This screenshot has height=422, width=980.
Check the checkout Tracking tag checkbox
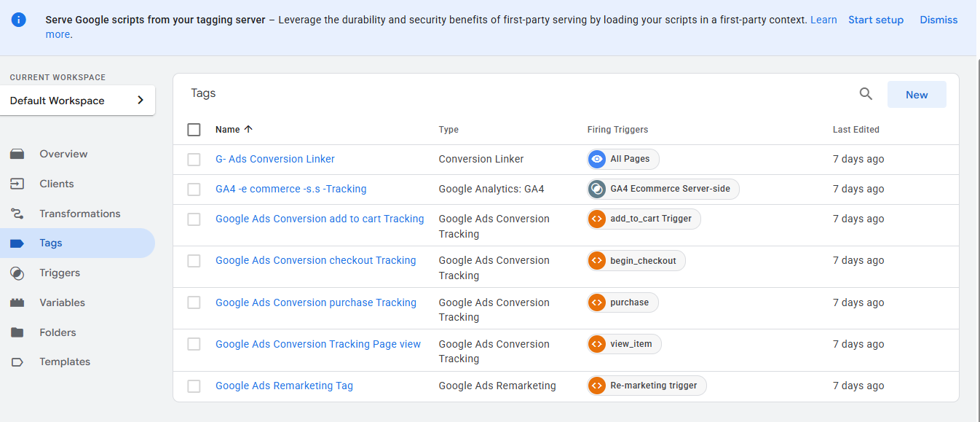point(194,261)
